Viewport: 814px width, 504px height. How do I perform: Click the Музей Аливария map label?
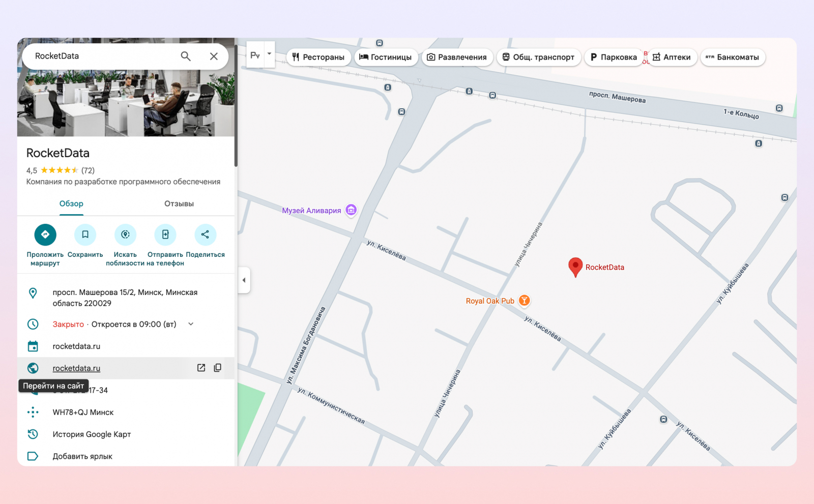point(311,211)
